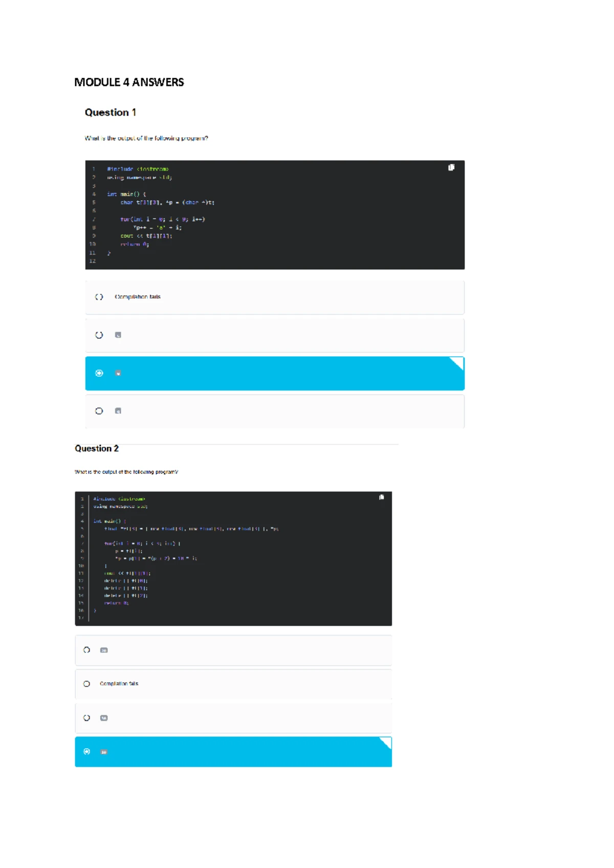Select Question 1 last option radio button
The width and height of the screenshot is (614, 868).
coord(99,411)
